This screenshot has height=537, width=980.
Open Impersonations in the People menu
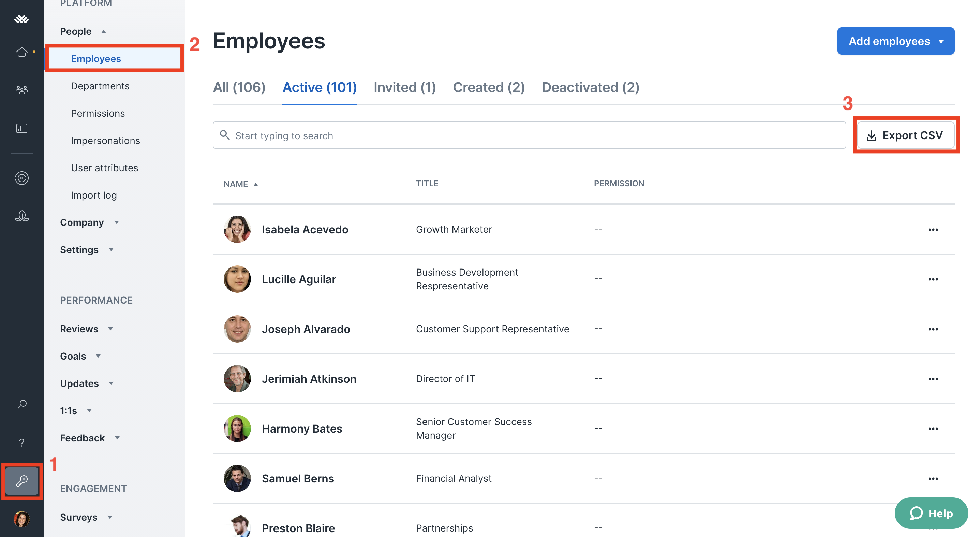coord(105,141)
